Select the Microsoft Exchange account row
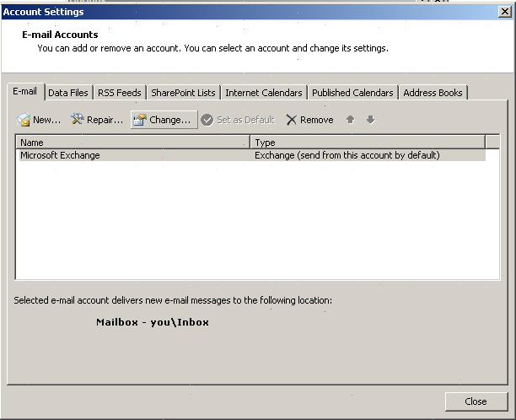Image resolution: width=516 pixels, height=420 pixels. [x=252, y=155]
